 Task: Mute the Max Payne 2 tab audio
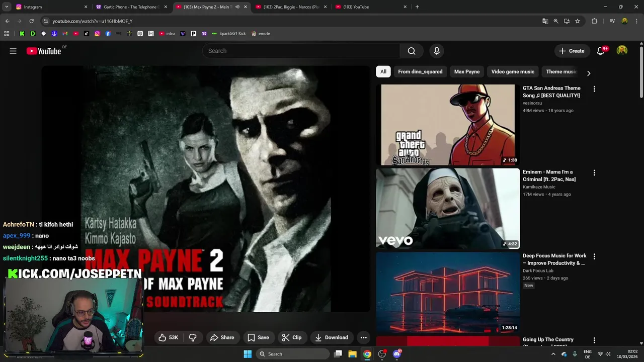(237, 7)
